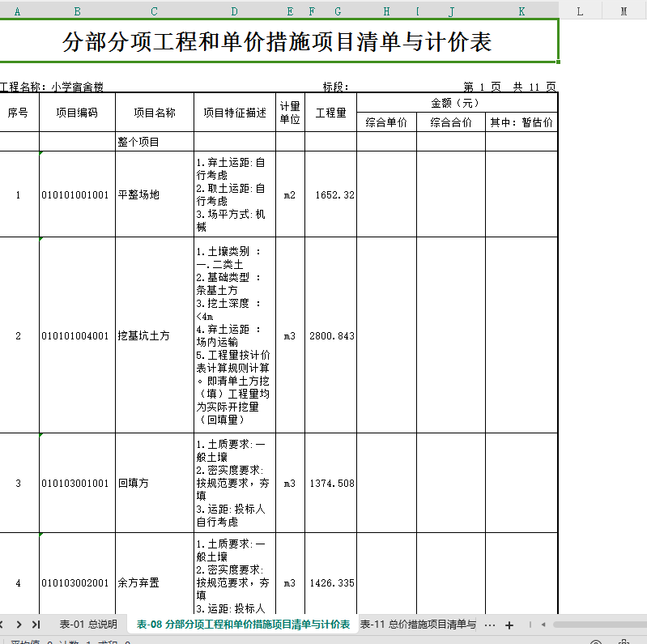Select quantity cell 1374.508

pyautogui.click(x=330, y=483)
